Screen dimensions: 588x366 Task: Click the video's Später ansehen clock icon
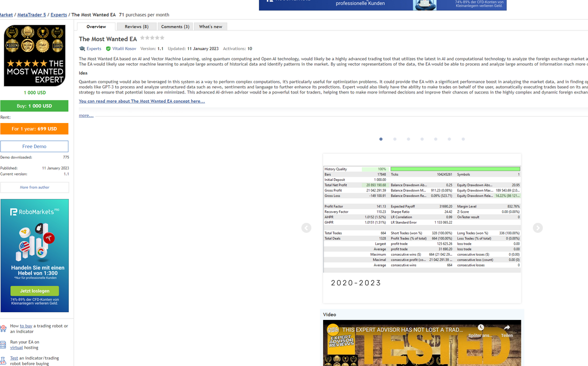[480, 328]
